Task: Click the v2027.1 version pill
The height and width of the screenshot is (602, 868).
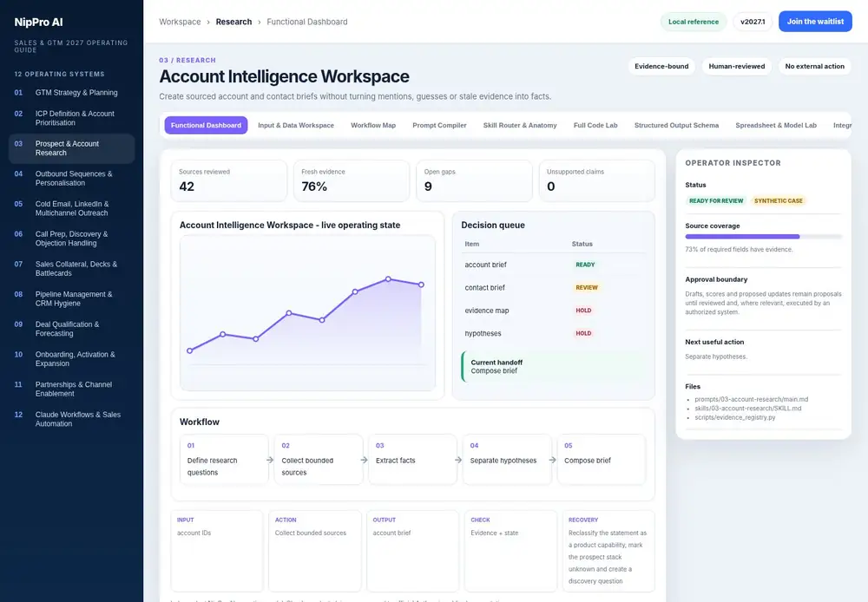Action: pos(753,22)
